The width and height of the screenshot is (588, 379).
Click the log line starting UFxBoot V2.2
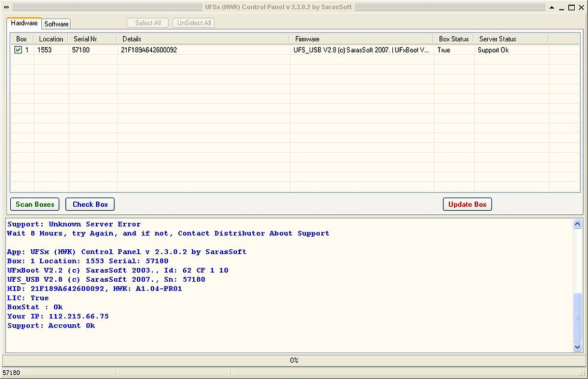[x=118, y=270]
